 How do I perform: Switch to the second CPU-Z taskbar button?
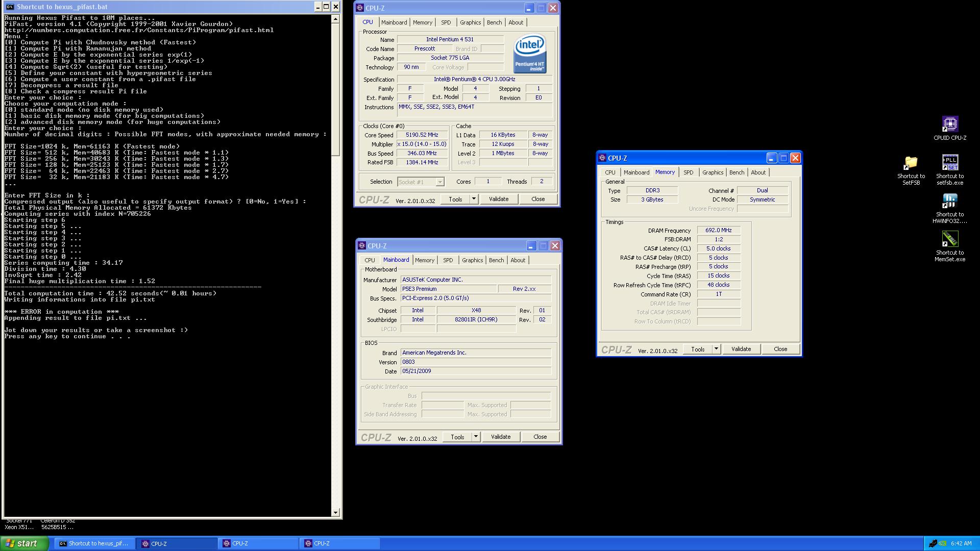pyautogui.click(x=258, y=543)
